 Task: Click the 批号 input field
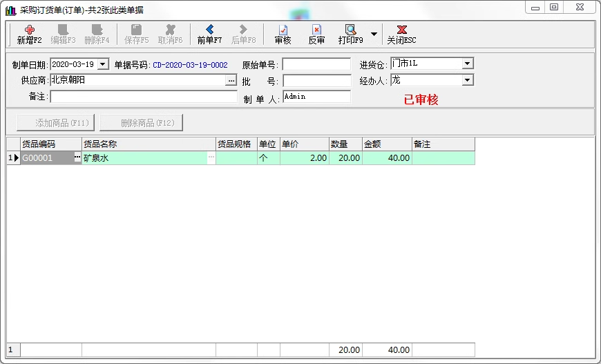pyautogui.click(x=317, y=80)
